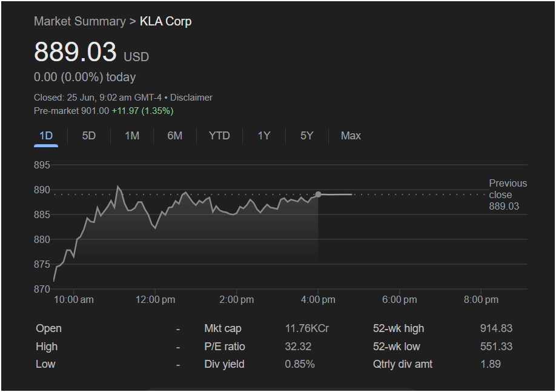
Task: Open the 1M chart range
Action: coord(132,136)
